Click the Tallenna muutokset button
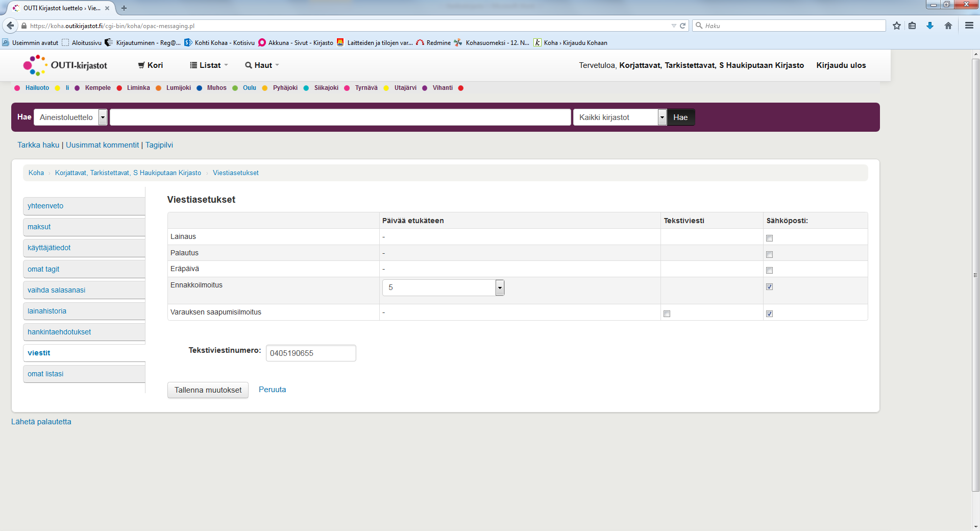Image resolution: width=980 pixels, height=531 pixels. pyautogui.click(x=208, y=390)
